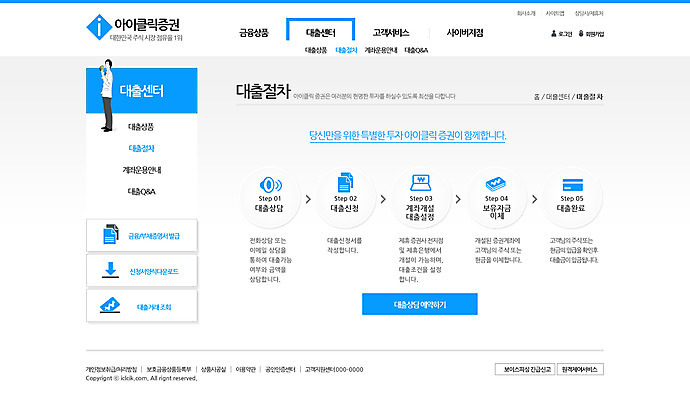This screenshot has height=400, width=690.
Task: Click the 대출상담 예약하기 blue button
Action: [x=419, y=304]
